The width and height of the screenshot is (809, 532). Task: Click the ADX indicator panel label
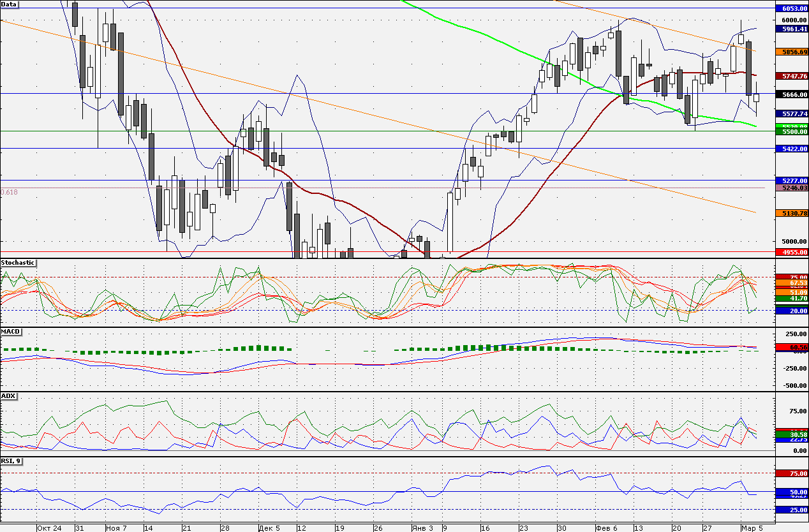(9, 396)
